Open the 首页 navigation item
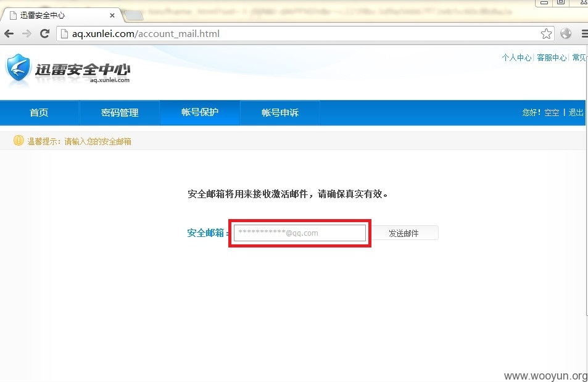This screenshot has height=382, width=588. point(39,112)
